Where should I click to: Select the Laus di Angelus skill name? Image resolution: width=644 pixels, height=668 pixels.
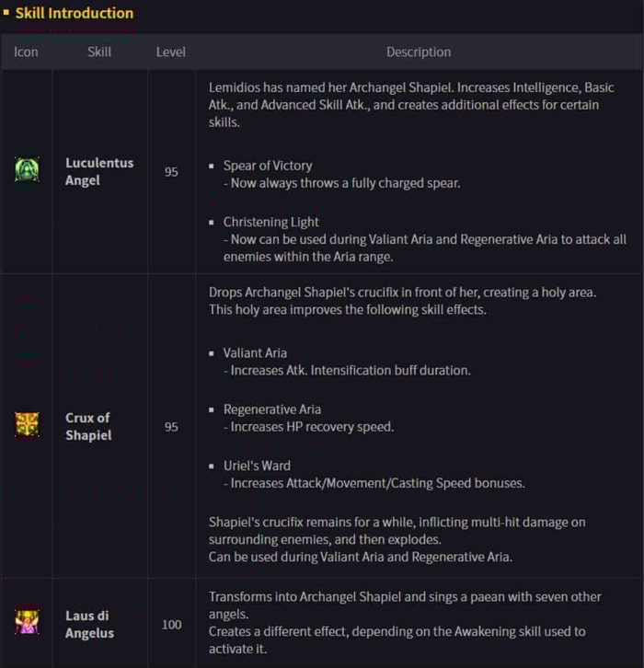click(89, 624)
